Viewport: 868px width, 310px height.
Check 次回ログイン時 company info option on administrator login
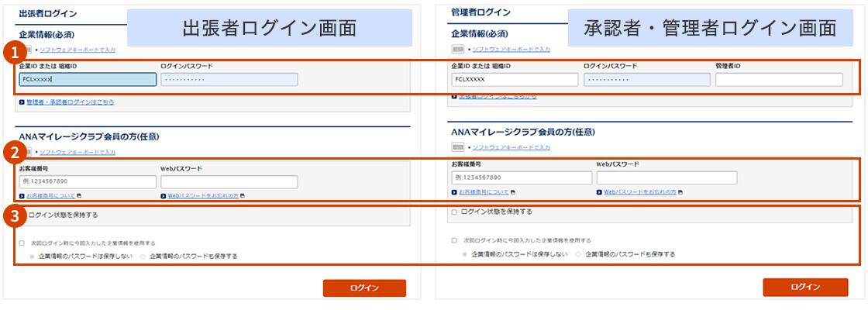click(455, 241)
